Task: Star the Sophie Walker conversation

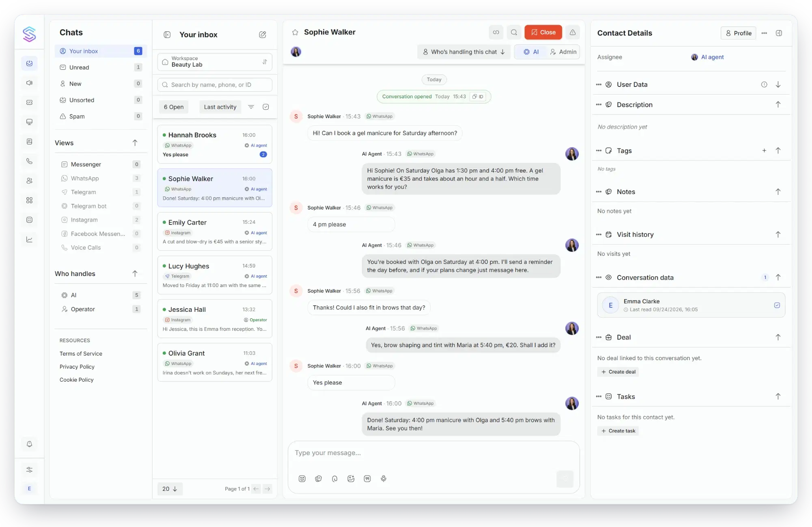Action: 295,32
